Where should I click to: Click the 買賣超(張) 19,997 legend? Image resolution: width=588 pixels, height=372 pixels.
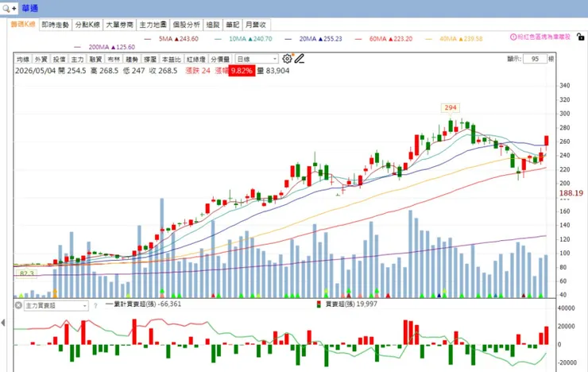[347, 304]
